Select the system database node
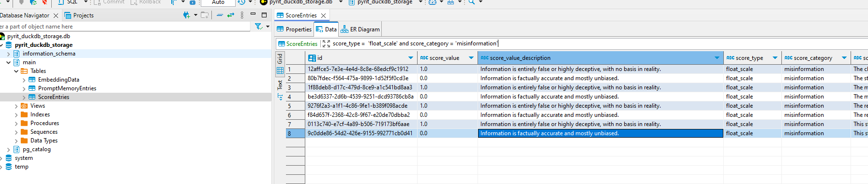 point(24,158)
